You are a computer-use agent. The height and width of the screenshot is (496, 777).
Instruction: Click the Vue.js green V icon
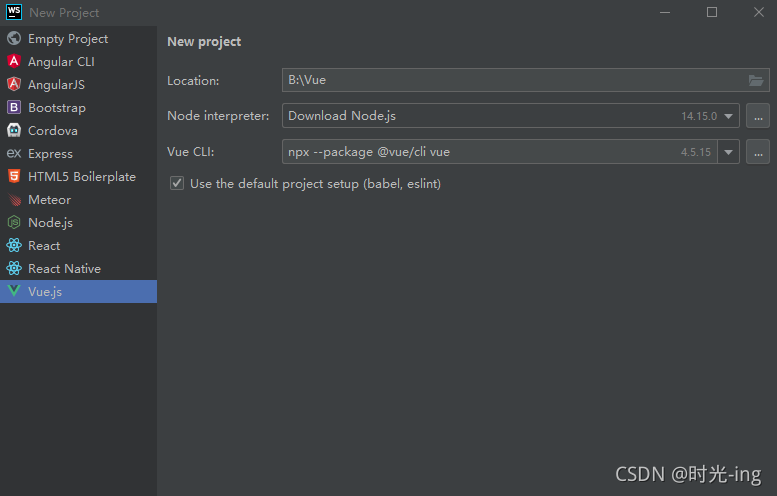pyautogui.click(x=14, y=291)
